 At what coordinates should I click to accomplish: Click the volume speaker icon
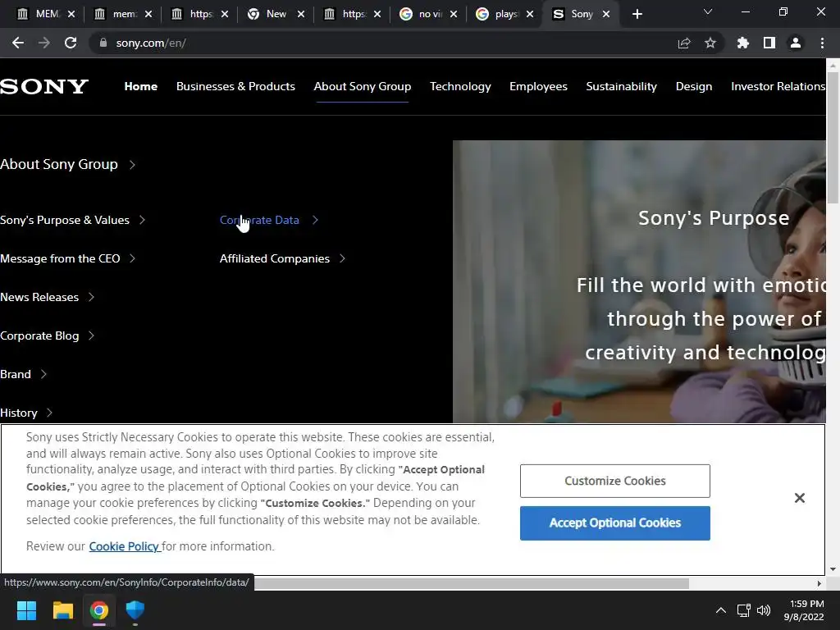point(764,610)
